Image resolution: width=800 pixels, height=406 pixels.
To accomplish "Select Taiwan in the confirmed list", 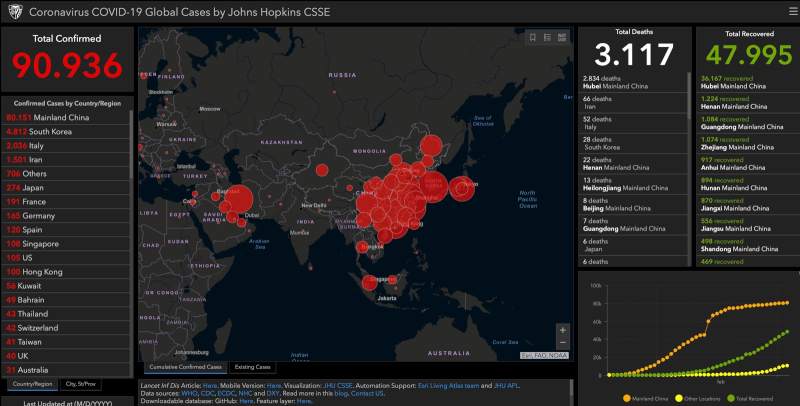I will point(66,342).
